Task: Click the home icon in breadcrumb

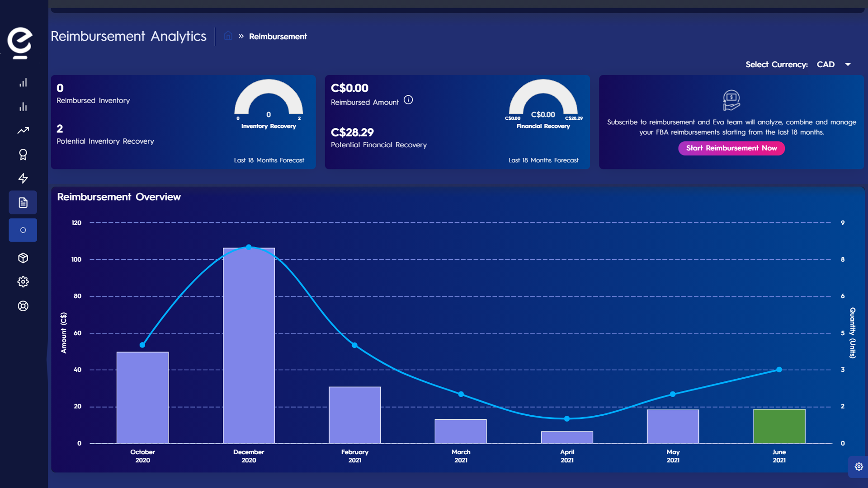Action: point(227,36)
